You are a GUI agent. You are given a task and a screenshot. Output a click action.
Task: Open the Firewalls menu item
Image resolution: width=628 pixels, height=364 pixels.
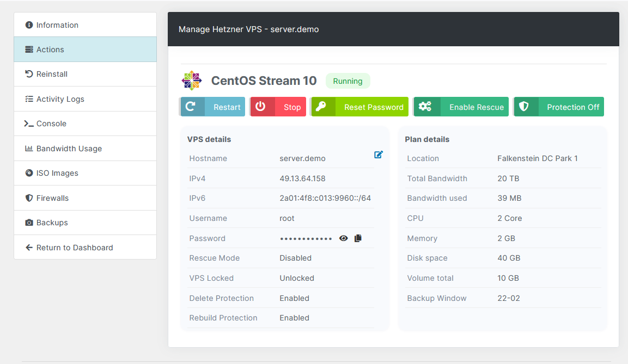86,198
